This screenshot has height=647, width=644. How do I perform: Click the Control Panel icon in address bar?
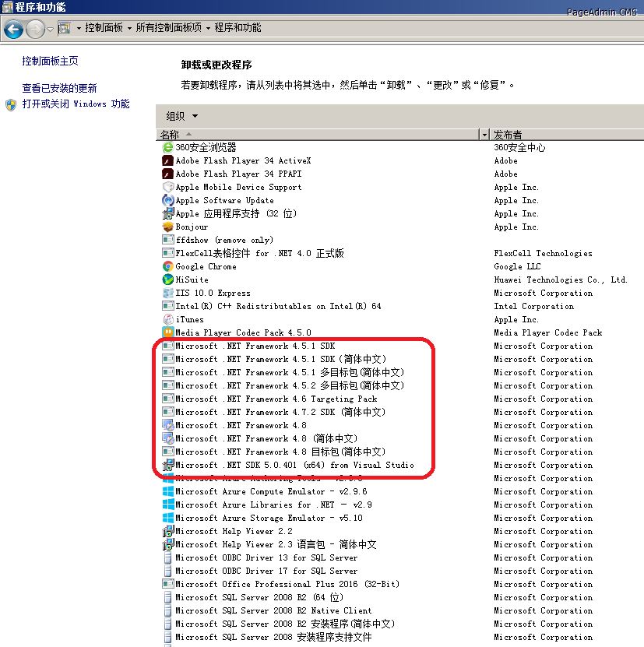tap(64, 28)
